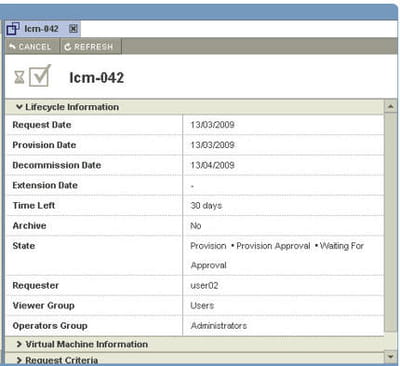Image resolution: width=400 pixels, height=366 pixels.
Task: Click the Cancel toolbar button
Action: click(30, 46)
